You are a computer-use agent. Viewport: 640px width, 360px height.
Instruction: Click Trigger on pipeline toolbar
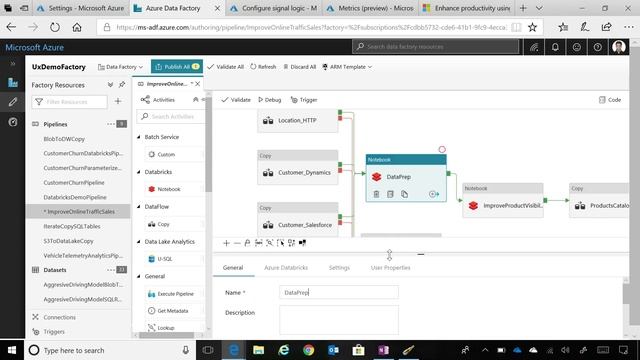[304, 100]
